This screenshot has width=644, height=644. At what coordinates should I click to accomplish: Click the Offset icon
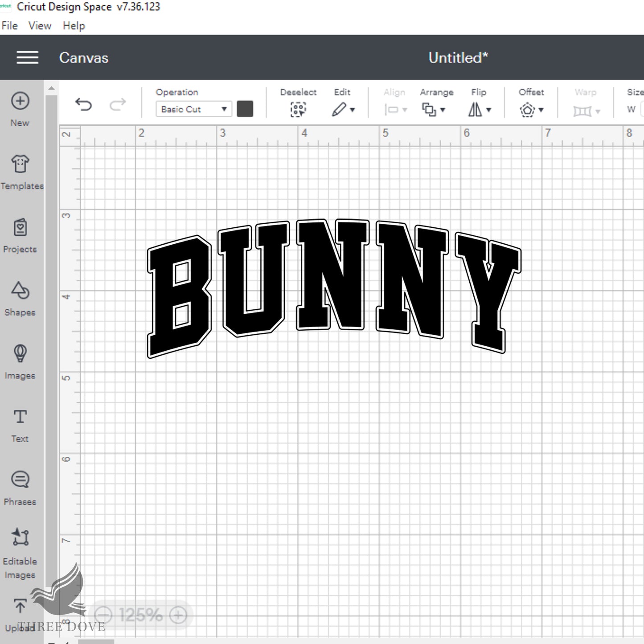(527, 110)
